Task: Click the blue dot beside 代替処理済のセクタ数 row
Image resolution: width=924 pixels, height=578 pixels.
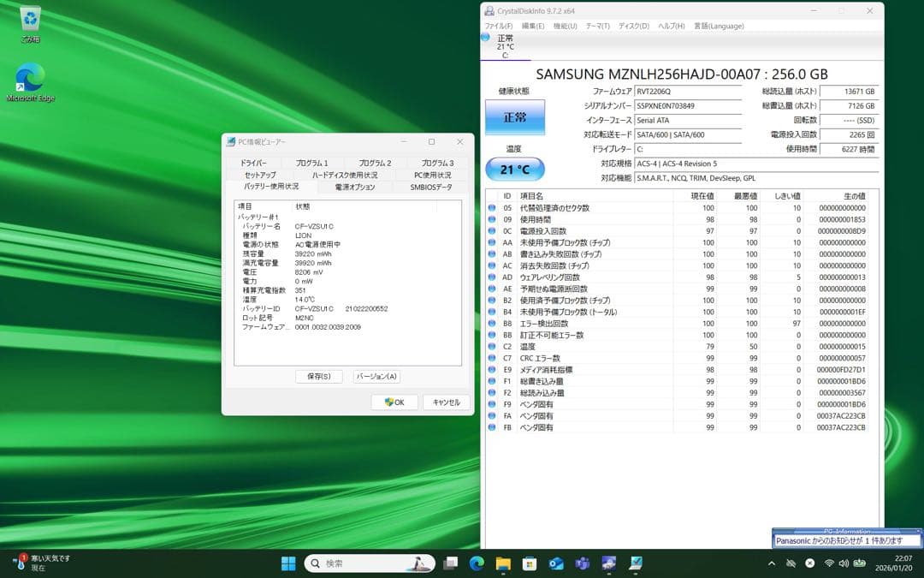Action: tap(490, 206)
